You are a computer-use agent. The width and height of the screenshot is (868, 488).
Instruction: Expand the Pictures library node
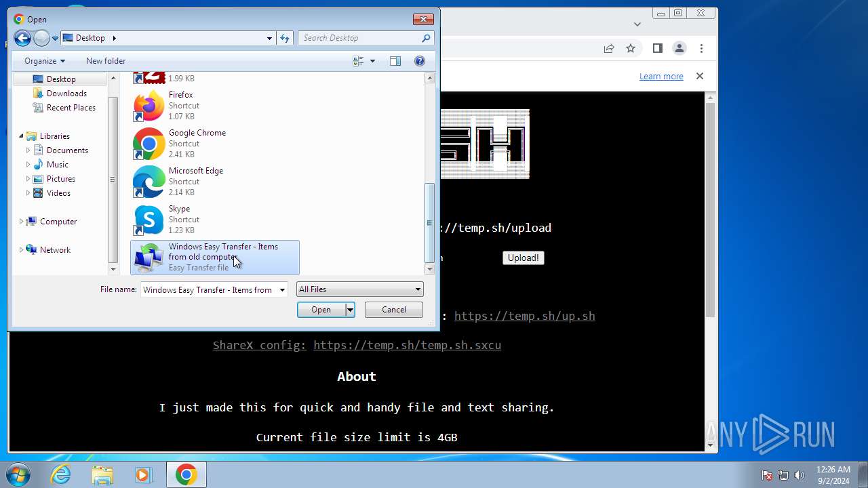point(28,179)
